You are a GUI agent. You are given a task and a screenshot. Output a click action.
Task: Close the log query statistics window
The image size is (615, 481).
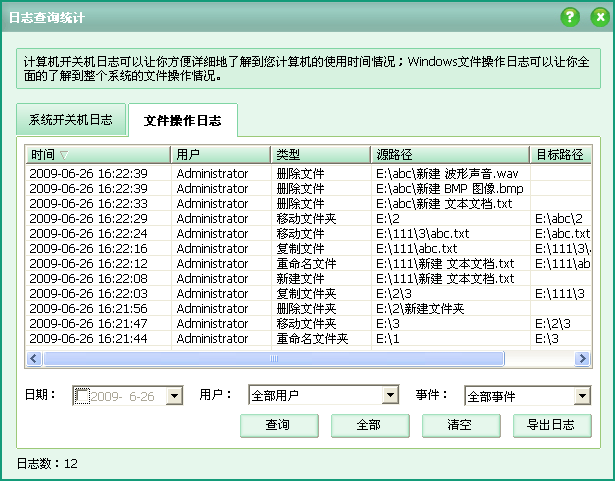[598, 17]
